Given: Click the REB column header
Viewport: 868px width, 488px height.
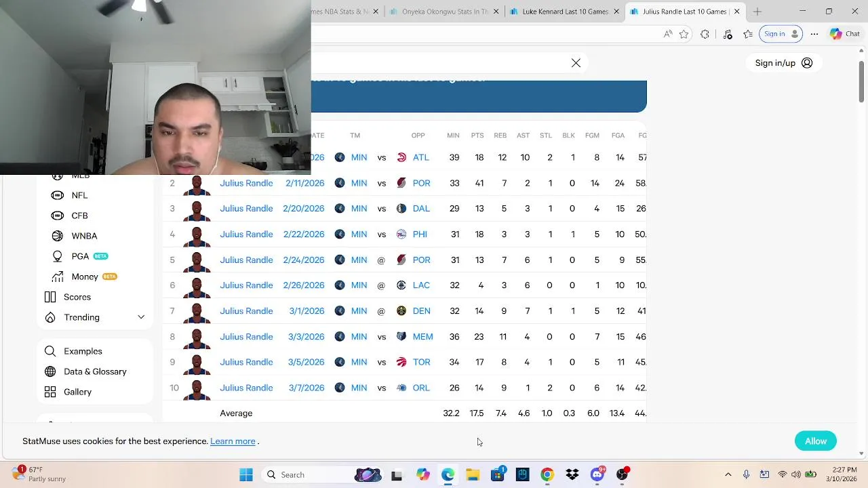Looking at the screenshot, I should [x=500, y=136].
